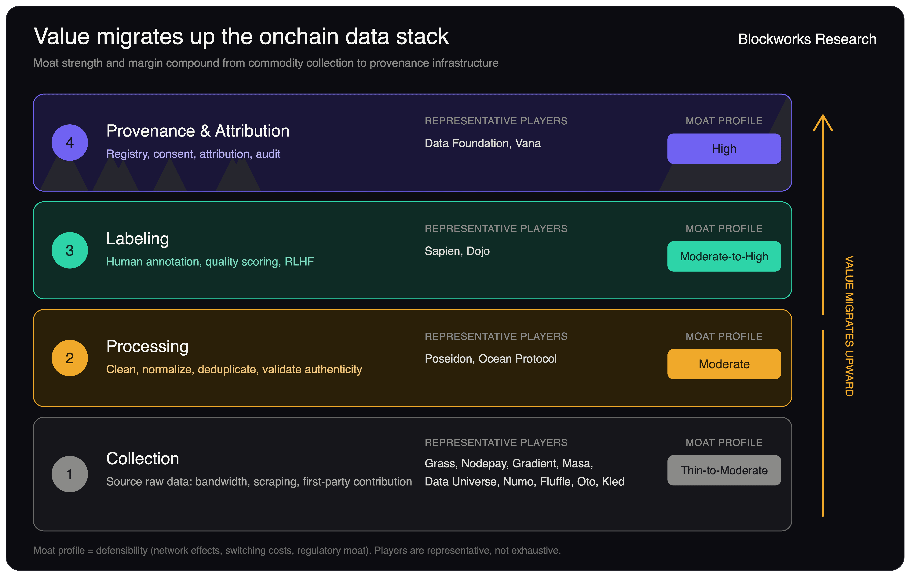Click the "Poseidon, Ocean Protocol" players text
The image size is (924, 578).
tap(491, 359)
